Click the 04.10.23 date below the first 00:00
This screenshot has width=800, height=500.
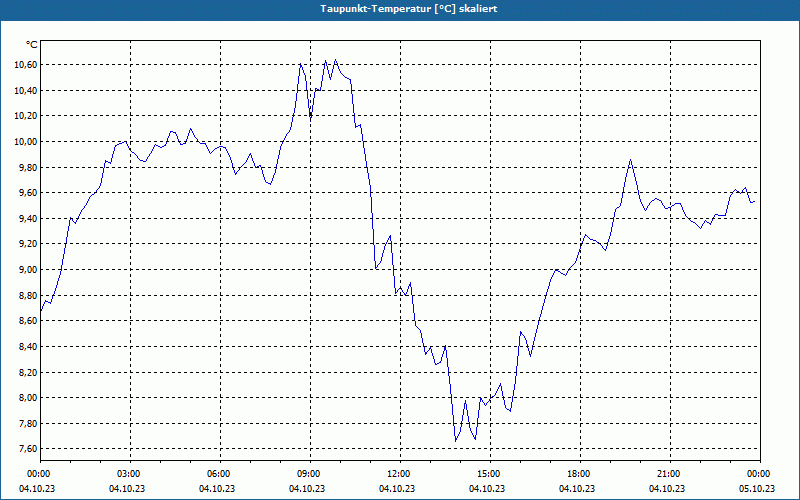37,489
